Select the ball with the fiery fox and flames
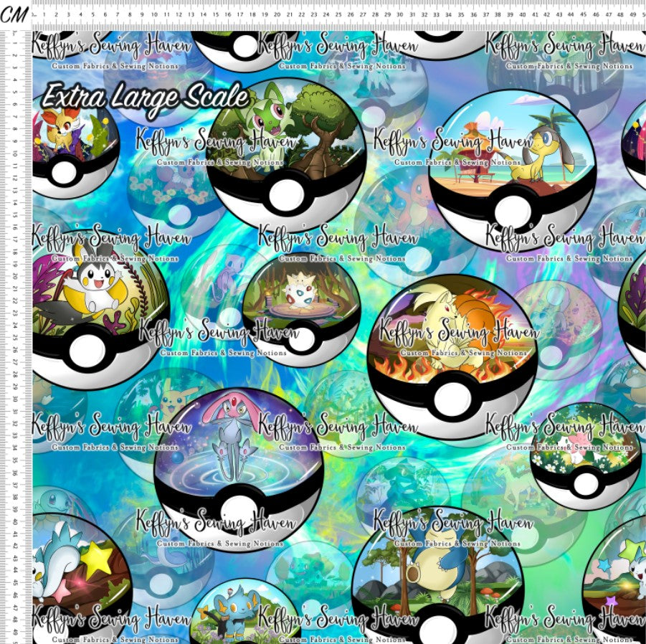Image resolution: width=646 pixels, height=644 pixels. tap(452, 357)
